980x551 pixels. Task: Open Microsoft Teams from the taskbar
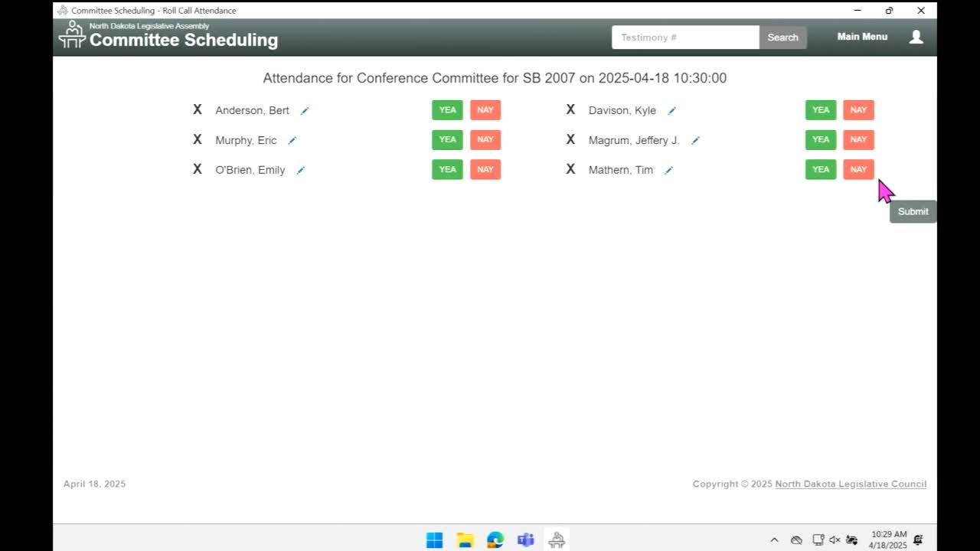tap(526, 540)
